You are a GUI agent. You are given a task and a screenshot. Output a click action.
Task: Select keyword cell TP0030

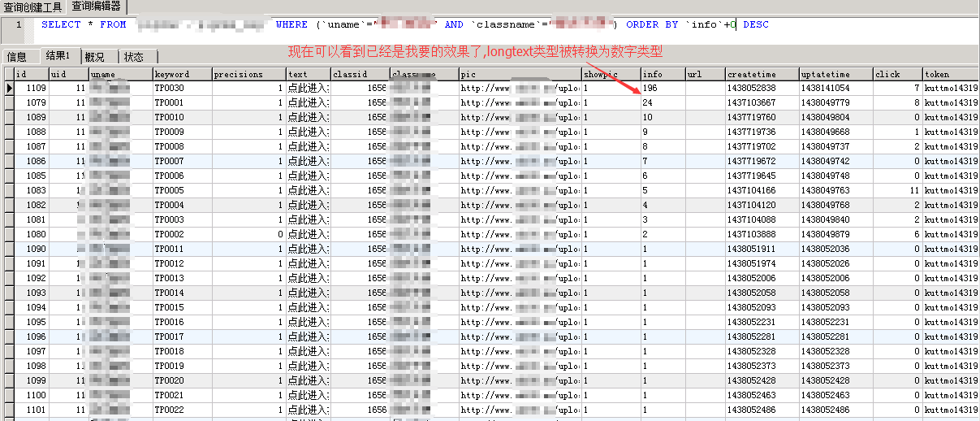click(182, 88)
